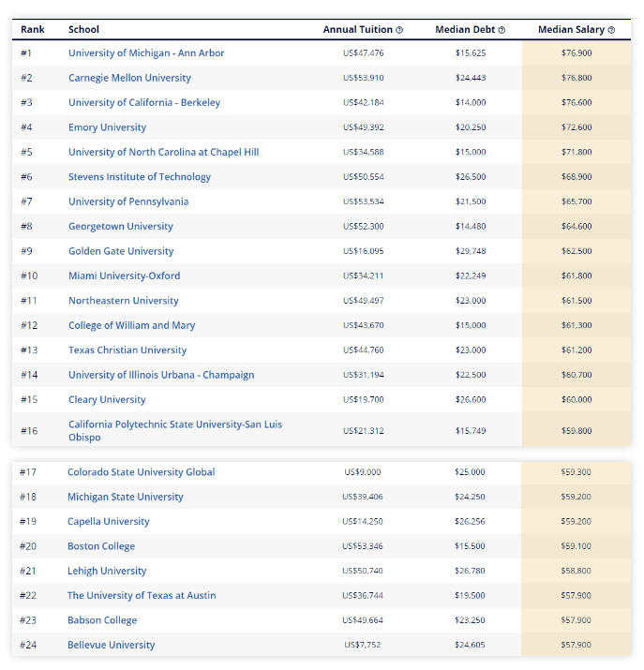Open Babson College link

pyautogui.click(x=102, y=620)
